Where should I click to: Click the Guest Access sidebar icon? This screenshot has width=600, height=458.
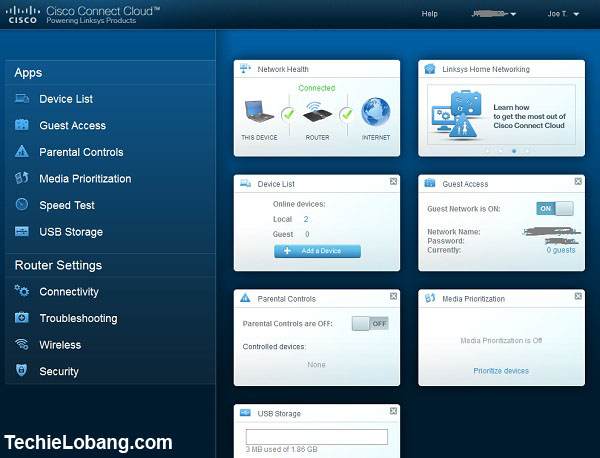pos(21,125)
